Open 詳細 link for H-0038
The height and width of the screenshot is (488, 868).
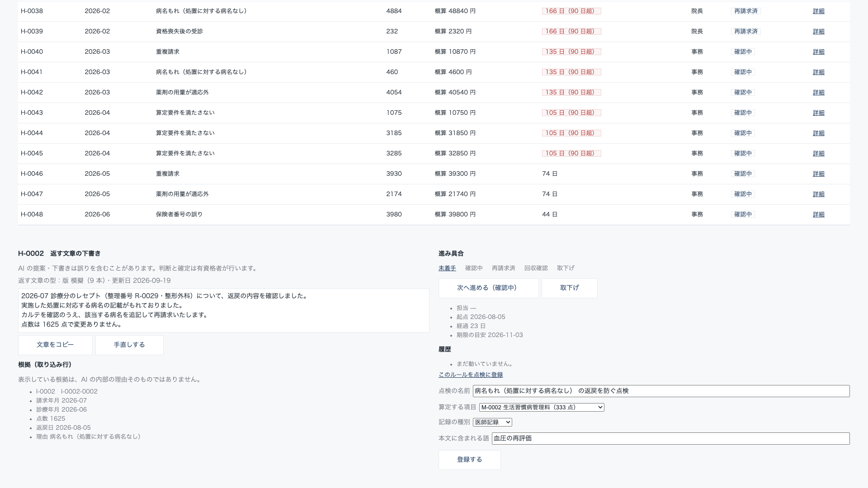tap(818, 11)
